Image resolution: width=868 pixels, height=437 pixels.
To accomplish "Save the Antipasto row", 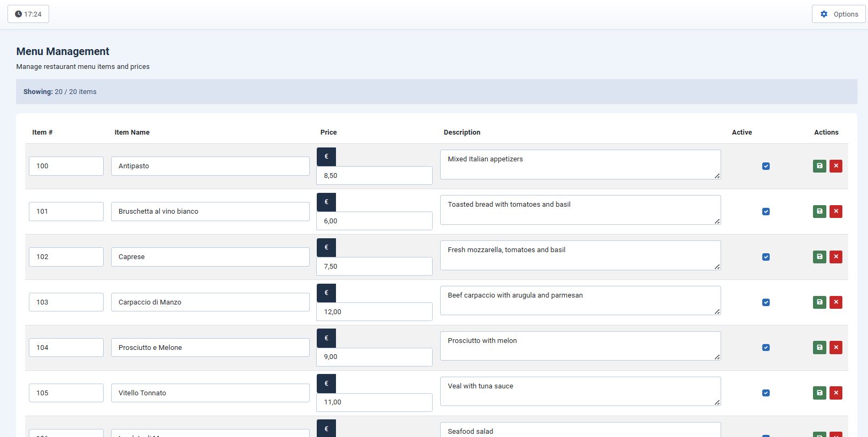I will (x=819, y=166).
